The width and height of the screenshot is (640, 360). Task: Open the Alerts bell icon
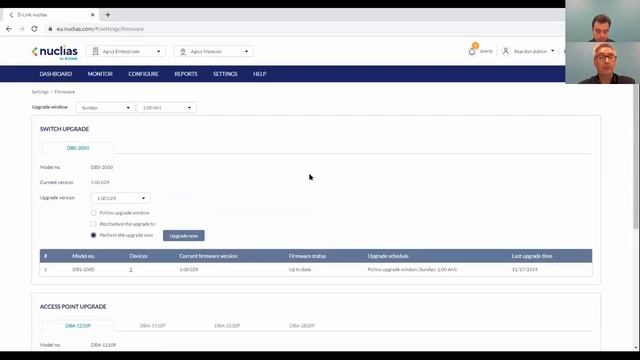(472, 51)
